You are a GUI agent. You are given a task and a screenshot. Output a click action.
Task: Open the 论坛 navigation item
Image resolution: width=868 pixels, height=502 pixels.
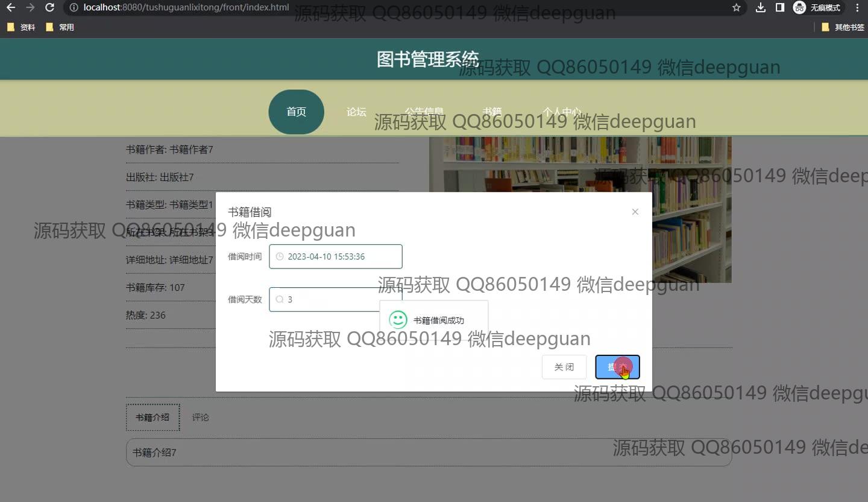[x=356, y=112]
